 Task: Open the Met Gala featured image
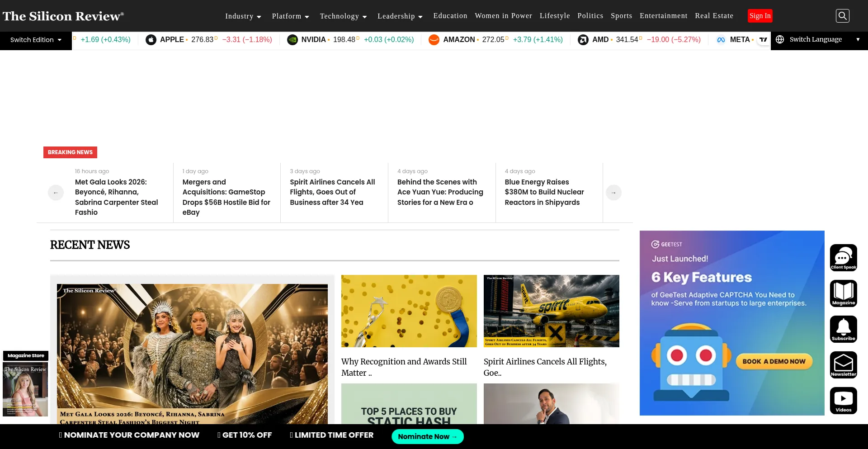click(192, 354)
